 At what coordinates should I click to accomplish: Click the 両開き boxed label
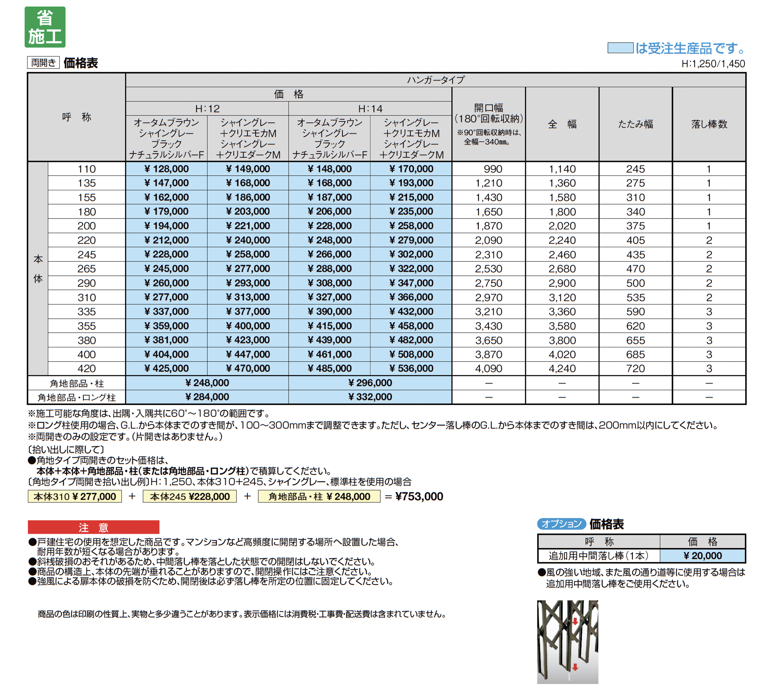click(43, 63)
